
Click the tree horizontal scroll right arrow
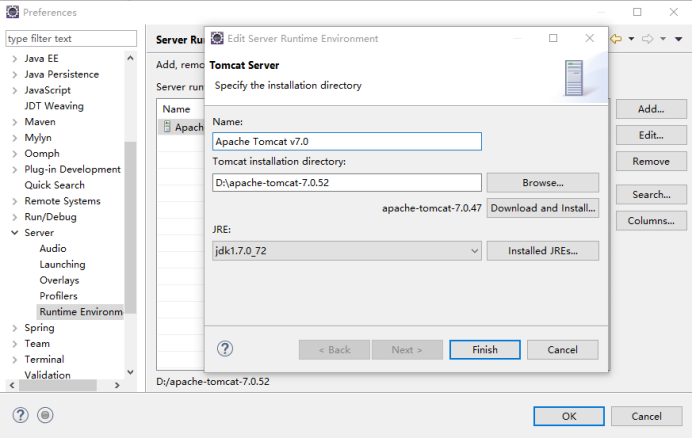pos(117,386)
